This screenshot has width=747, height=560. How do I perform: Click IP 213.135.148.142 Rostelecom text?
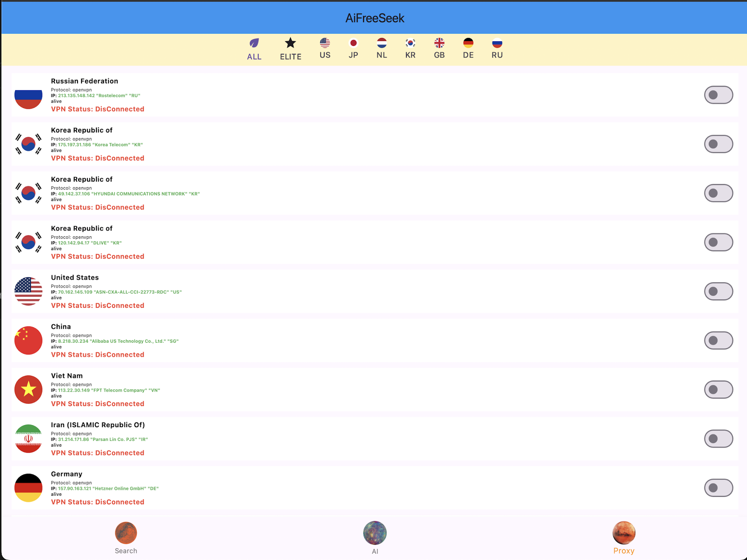click(x=96, y=96)
